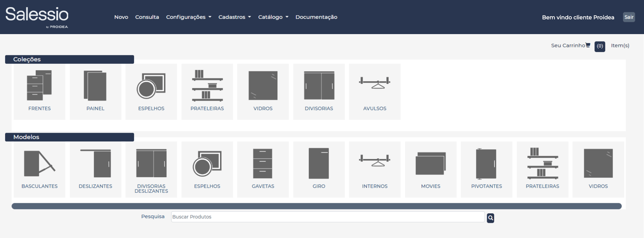644x238 pixels.
Task: Open the Gavetas drawers model icon
Action: click(263, 164)
